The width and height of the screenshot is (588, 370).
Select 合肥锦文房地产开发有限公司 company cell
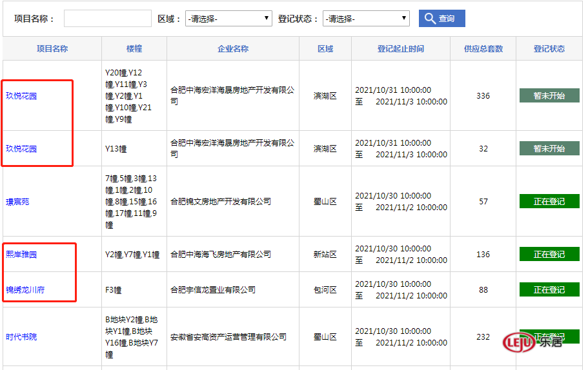(233, 202)
